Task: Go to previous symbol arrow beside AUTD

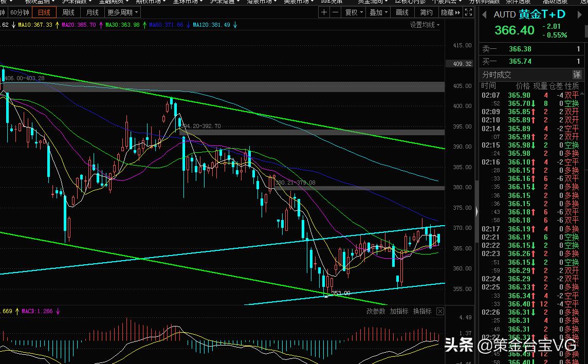Action: click(x=484, y=14)
